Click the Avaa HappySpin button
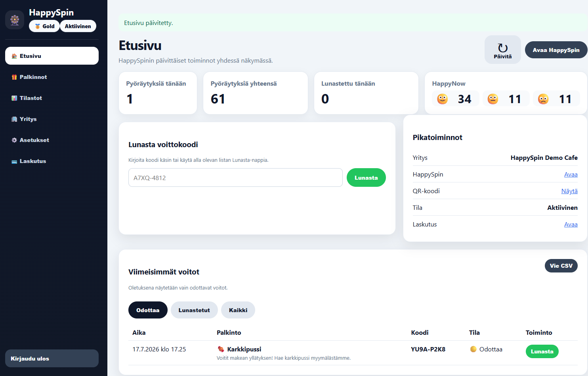Image resolution: width=588 pixels, height=376 pixels. point(556,50)
